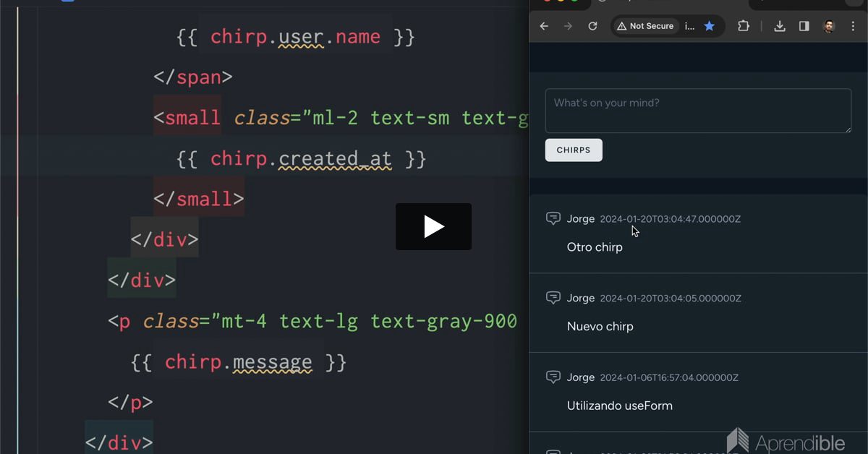Click the closing </p> tag in editor
The height and width of the screenshot is (454, 868).
130,403
